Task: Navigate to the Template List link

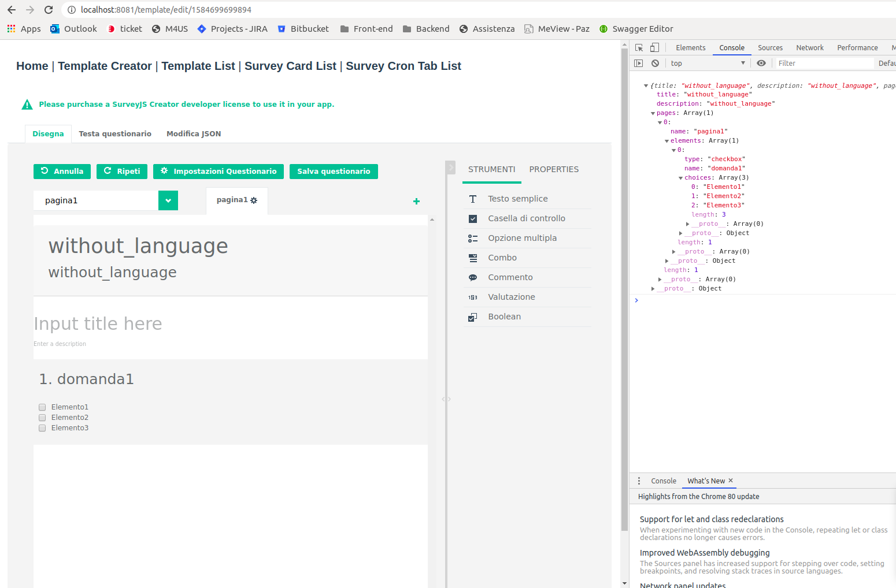Action: pyautogui.click(x=198, y=66)
